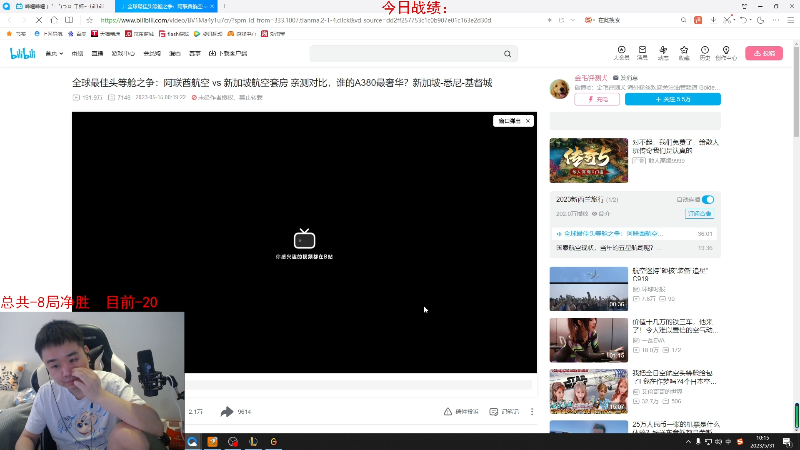Click the 充电 charge button
This screenshot has height=450, width=800.
597,99
